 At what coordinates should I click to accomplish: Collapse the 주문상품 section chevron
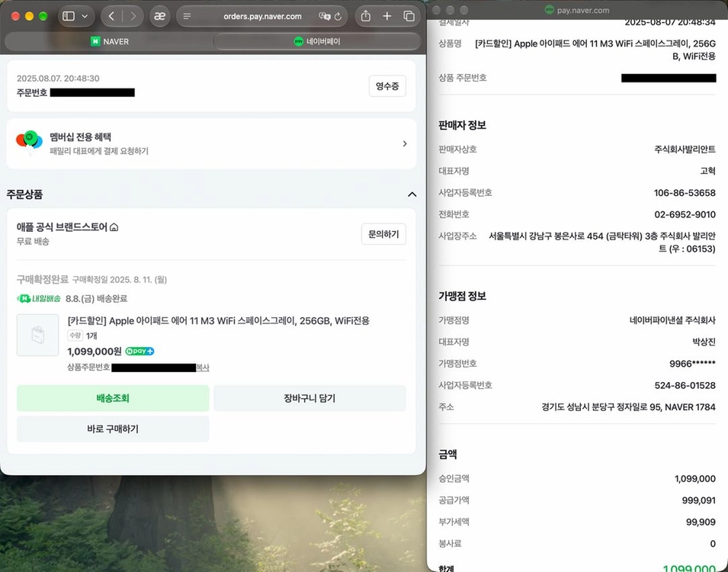tap(412, 194)
